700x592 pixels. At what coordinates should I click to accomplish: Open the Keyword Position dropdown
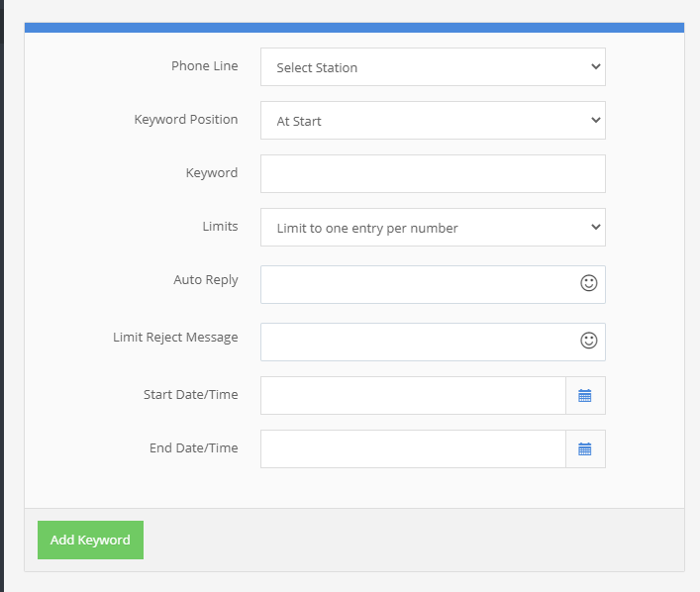click(433, 121)
